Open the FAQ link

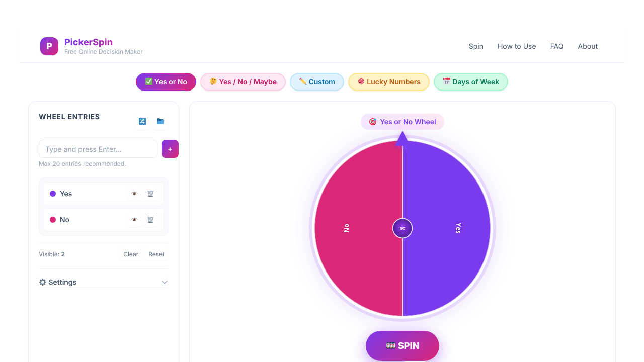click(x=557, y=46)
